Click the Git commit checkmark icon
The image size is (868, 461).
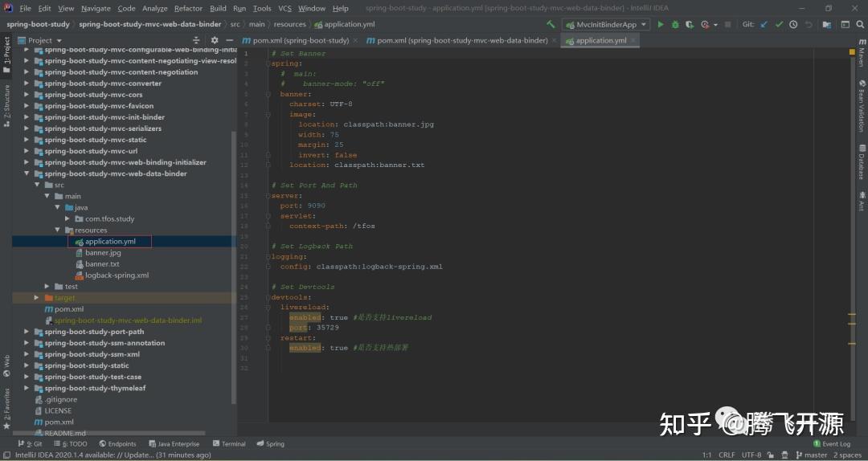[779, 24]
